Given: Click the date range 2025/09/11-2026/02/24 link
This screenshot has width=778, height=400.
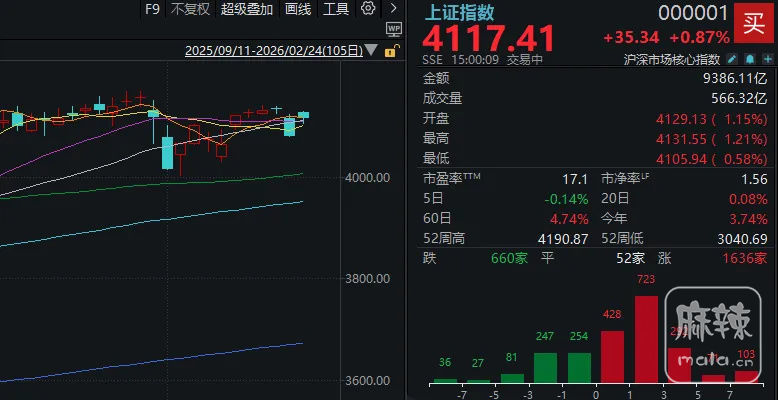Looking at the screenshot, I should (274, 51).
